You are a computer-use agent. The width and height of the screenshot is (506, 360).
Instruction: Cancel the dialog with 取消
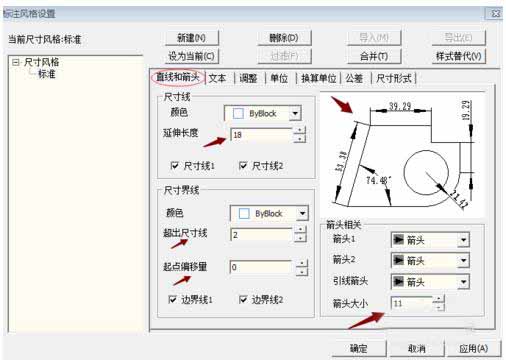click(x=417, y=349)
